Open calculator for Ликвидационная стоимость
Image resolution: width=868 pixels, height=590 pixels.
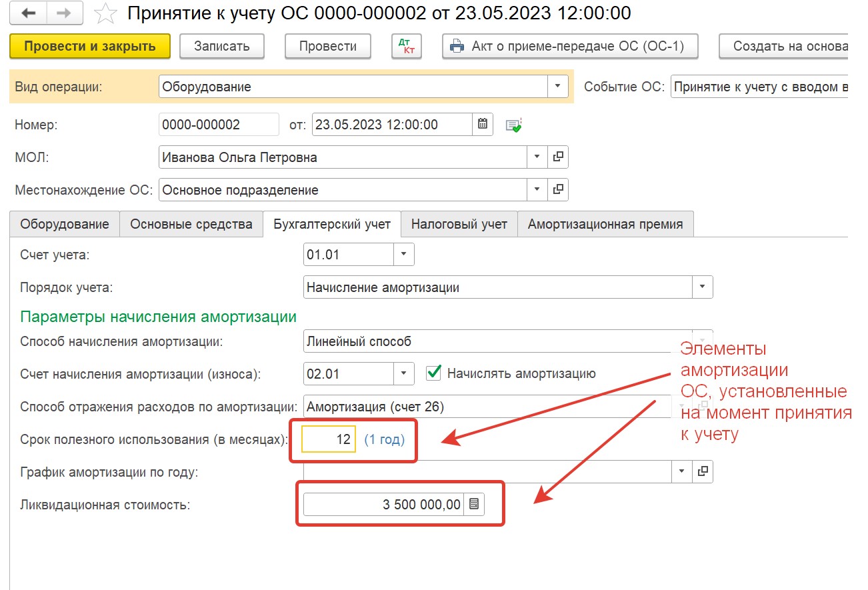tap(474, 505)
